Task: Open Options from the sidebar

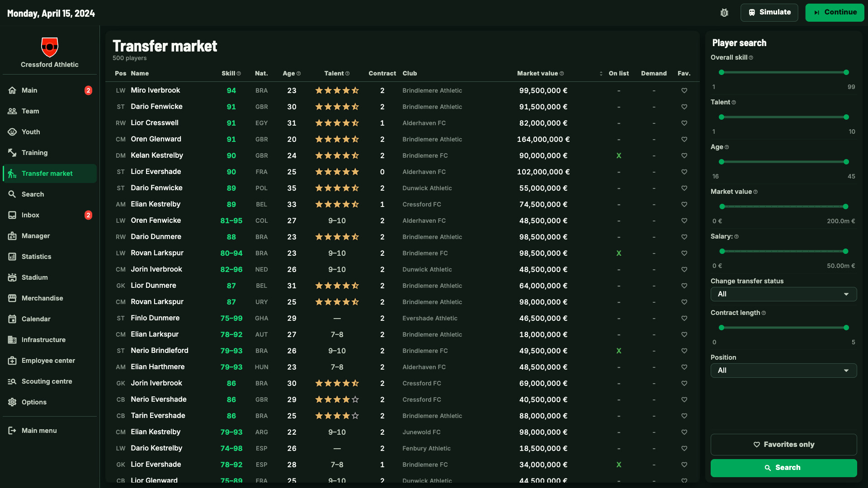Action: [x=50, y=402]
